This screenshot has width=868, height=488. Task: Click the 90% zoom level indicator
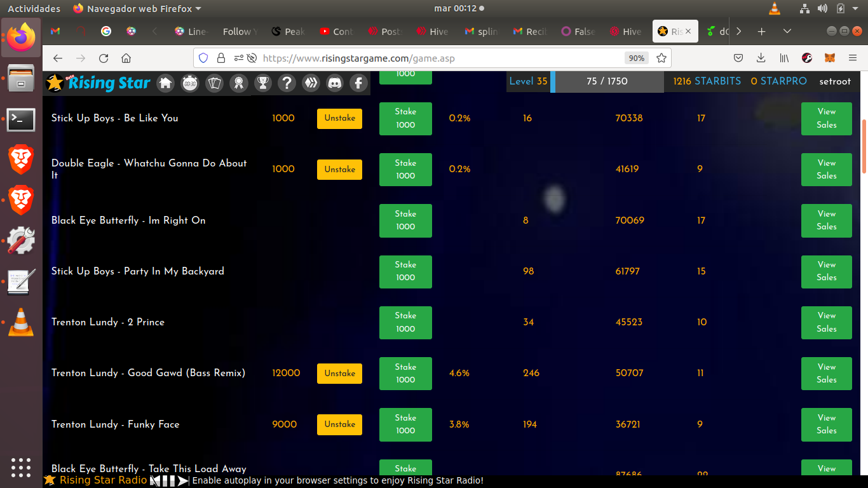point(636,58)
